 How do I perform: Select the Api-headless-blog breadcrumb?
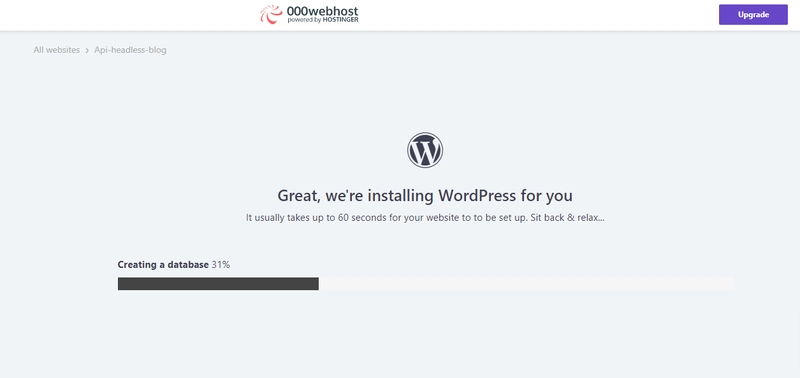point(130,50)
